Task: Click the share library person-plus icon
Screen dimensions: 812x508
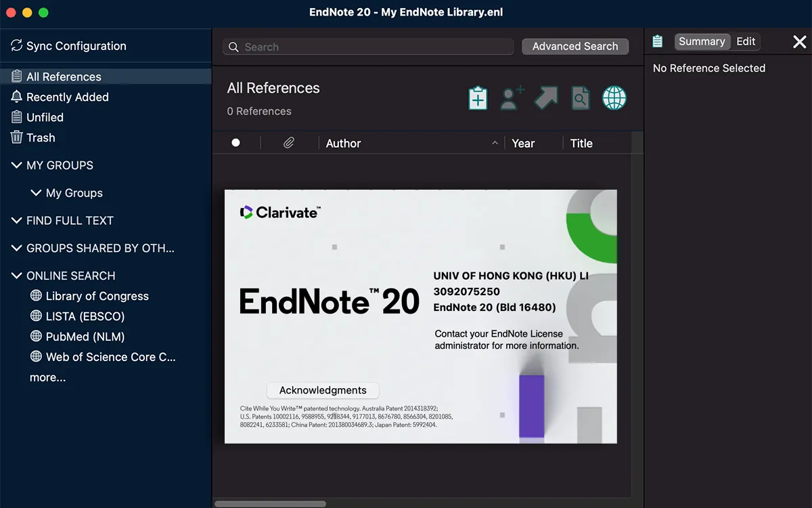Action: [512, 98]
